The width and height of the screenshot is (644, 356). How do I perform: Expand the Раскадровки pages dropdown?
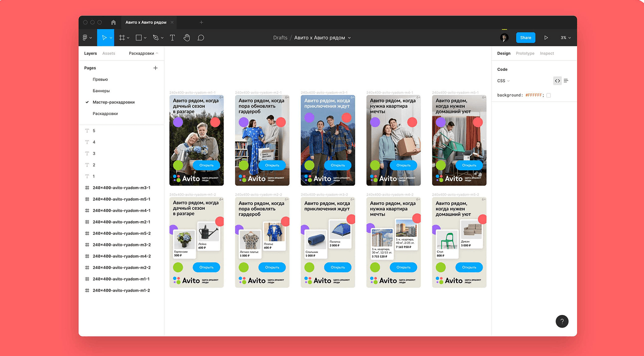(x=143, y=53)
